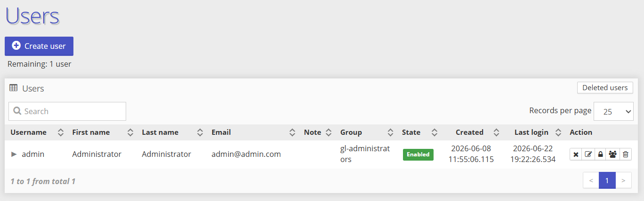Screen dimensions: 644x201
Task: Go to page 1 in pagination
Action: tap(607, 180)
